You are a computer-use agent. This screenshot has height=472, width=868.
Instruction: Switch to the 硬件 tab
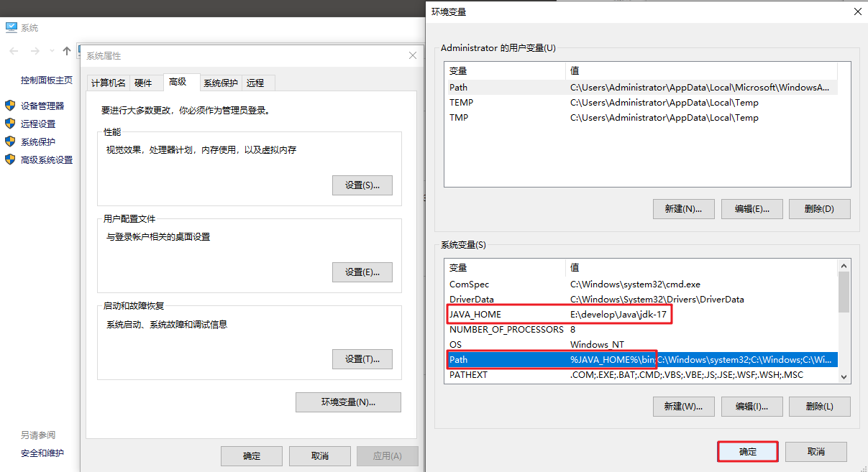coord(144,83)
